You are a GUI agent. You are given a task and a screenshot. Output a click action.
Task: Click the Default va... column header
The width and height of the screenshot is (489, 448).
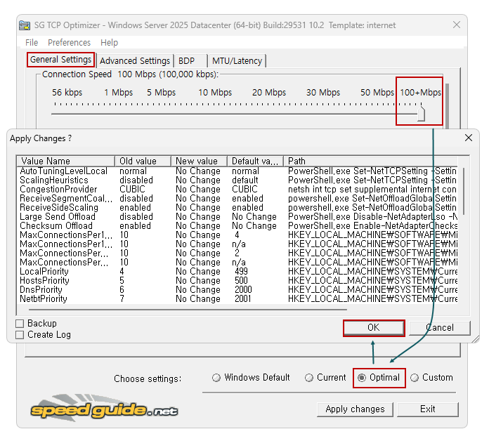coord(255,162)
